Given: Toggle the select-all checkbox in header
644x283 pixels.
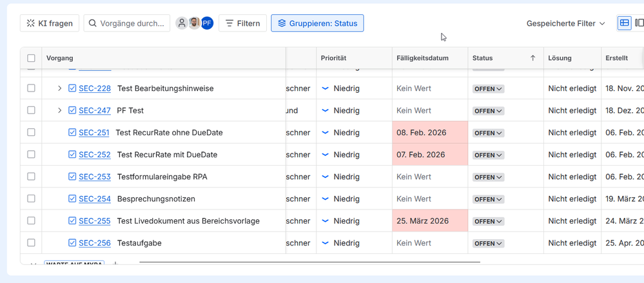Looking at the screenshot, I should point(31,58).
